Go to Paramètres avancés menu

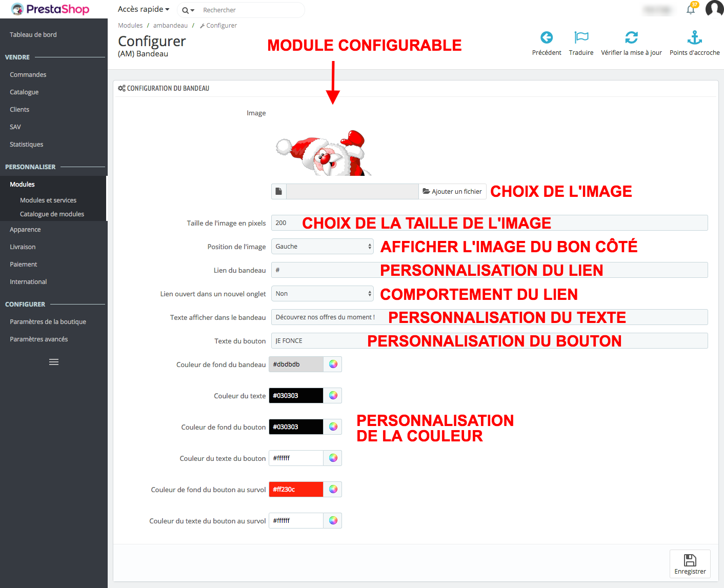[39, 339]
